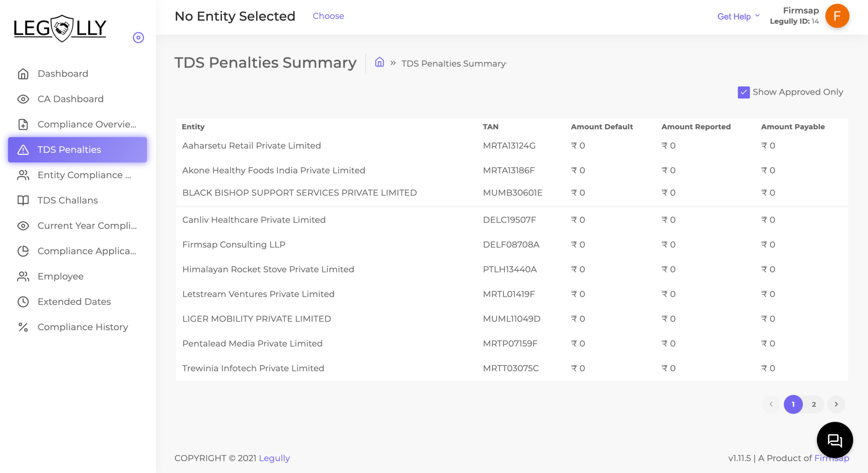Click the TDS Penalties warning triangle icon

pos(23,150)
